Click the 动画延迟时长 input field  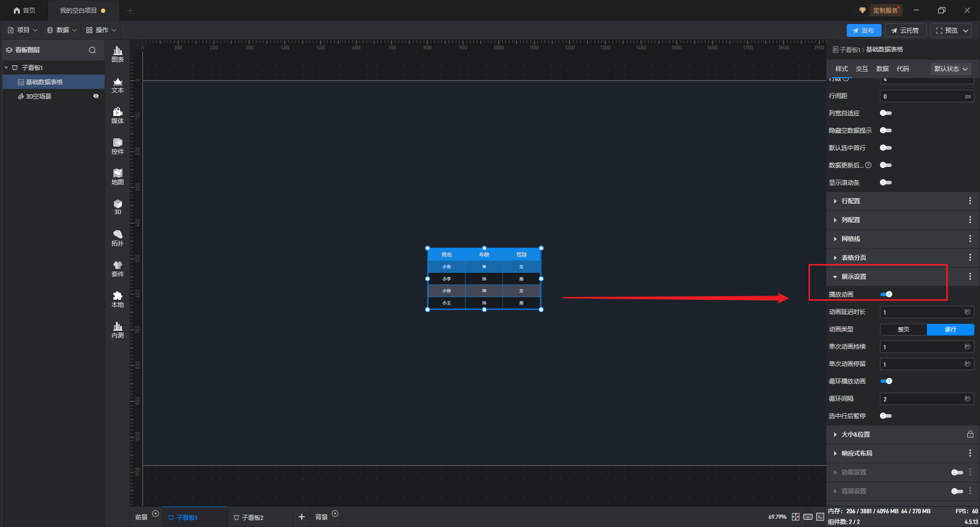pyautogui.click(x=922, y=312)
